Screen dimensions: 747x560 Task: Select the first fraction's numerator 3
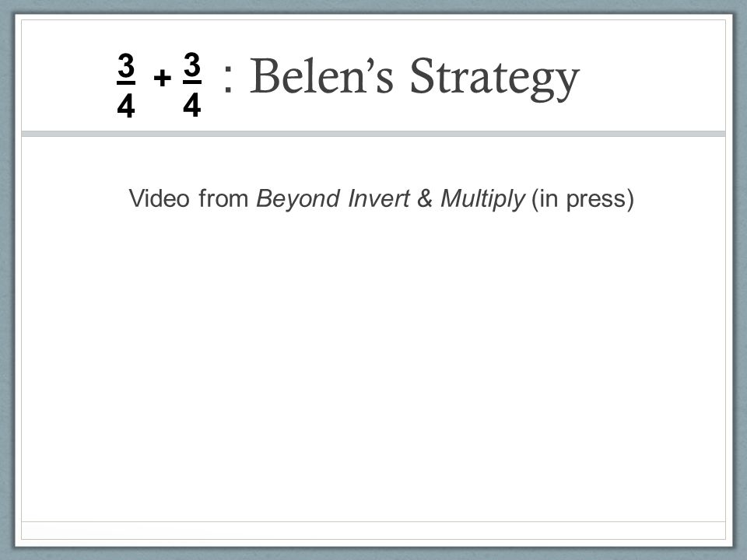pos(126,66)
